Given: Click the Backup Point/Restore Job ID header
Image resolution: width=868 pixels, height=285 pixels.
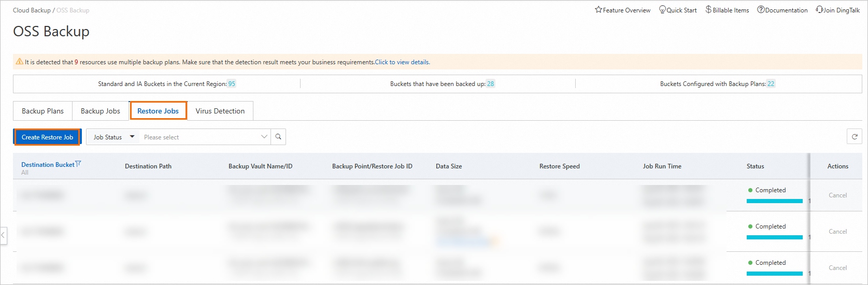Looking at the screenshot, I should pyautogui.click(x=372, y=166).
